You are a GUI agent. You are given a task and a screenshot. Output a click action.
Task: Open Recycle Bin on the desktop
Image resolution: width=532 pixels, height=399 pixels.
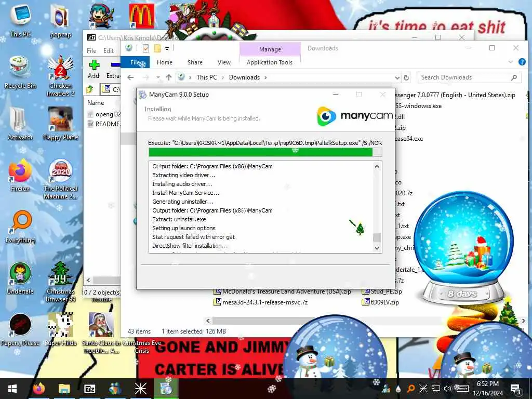[20, 72]
